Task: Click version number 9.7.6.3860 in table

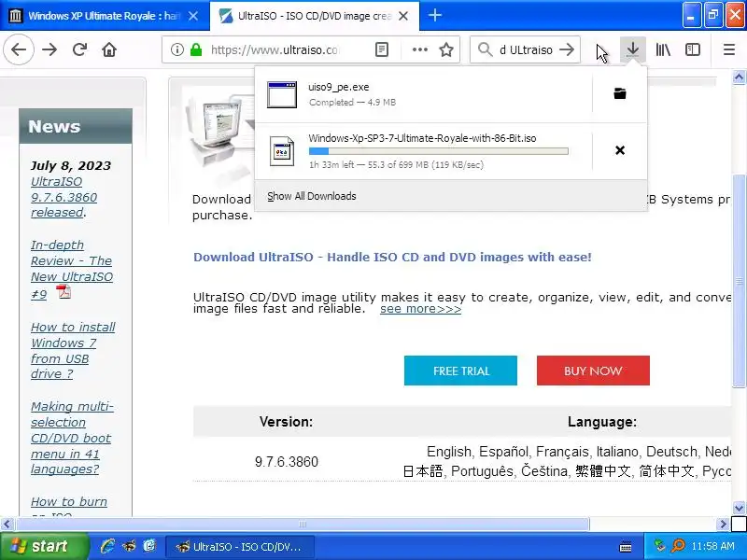Action: coord(287,462)
